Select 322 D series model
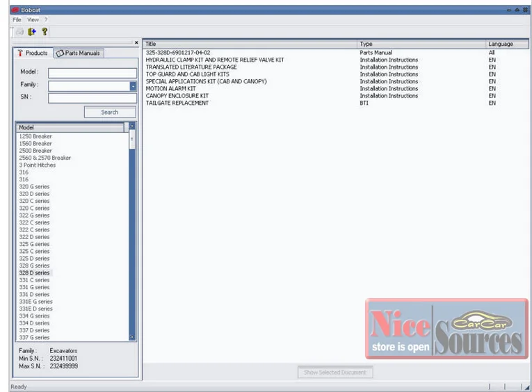This screenshot has height=392, width=532. [x=34, y=237]
